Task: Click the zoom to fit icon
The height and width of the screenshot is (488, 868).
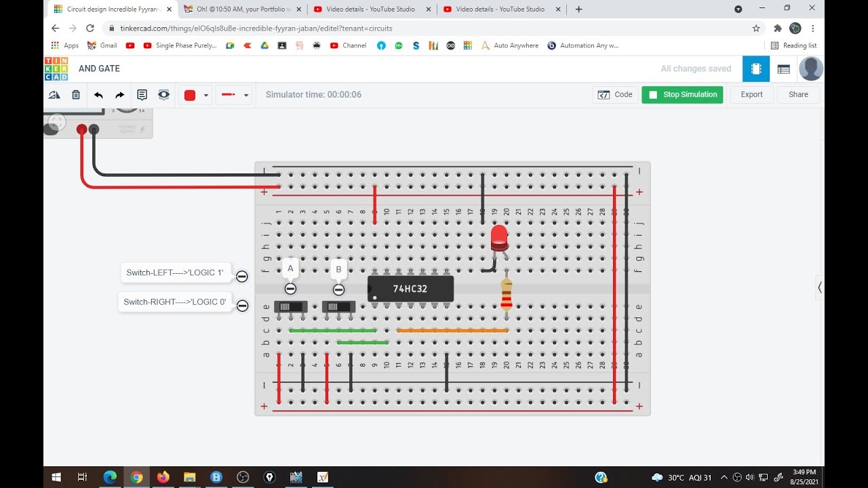Action: coord(57,122)
